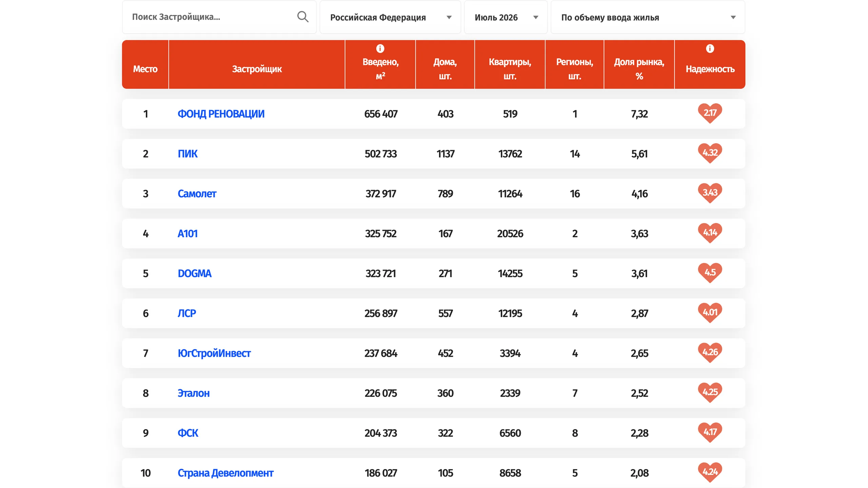Image resolution: width=868 pixels, height=488 pixels.
Task: Open the ЮгСтройИнвест developer page
Action: tap(214, 353)
